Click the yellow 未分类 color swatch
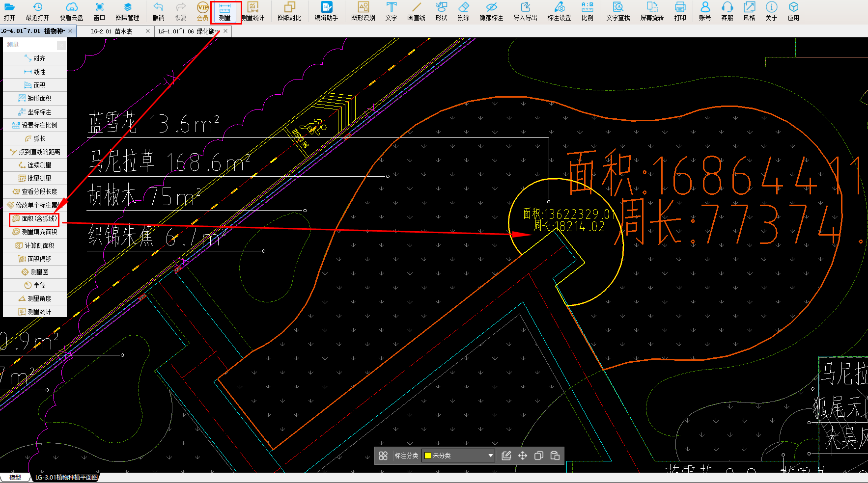 coord(428,456)
